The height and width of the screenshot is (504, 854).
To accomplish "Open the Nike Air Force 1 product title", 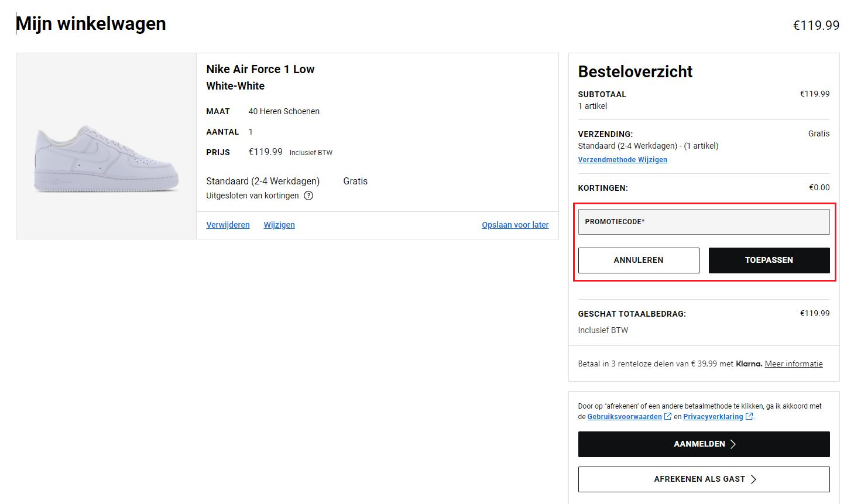I will [260, 69].
